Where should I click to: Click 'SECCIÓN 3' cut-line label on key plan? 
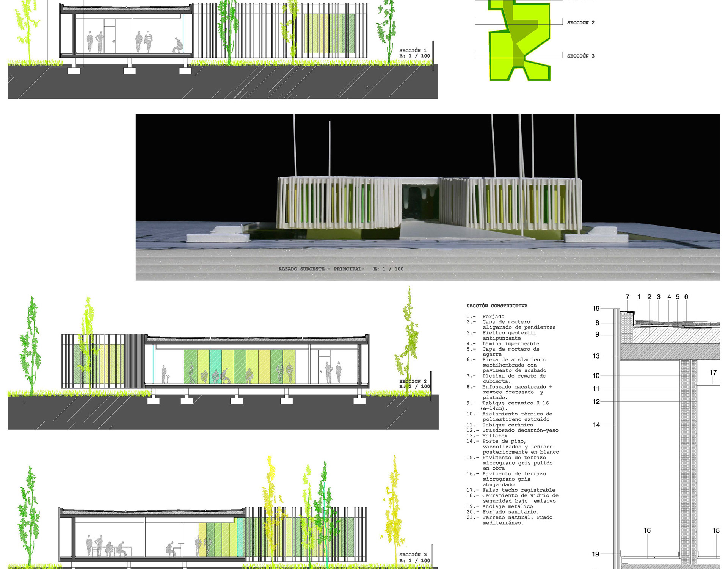click(x=581, y=56)
